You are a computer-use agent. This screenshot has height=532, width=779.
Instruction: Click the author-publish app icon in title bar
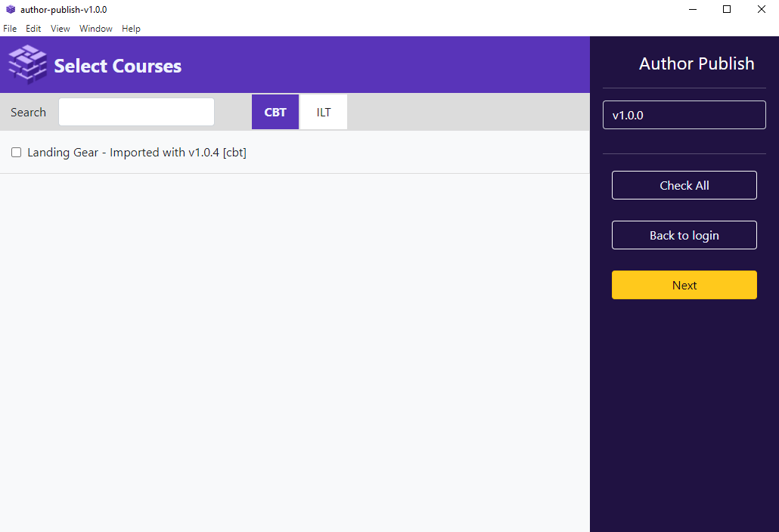click(x=10, y=10)
